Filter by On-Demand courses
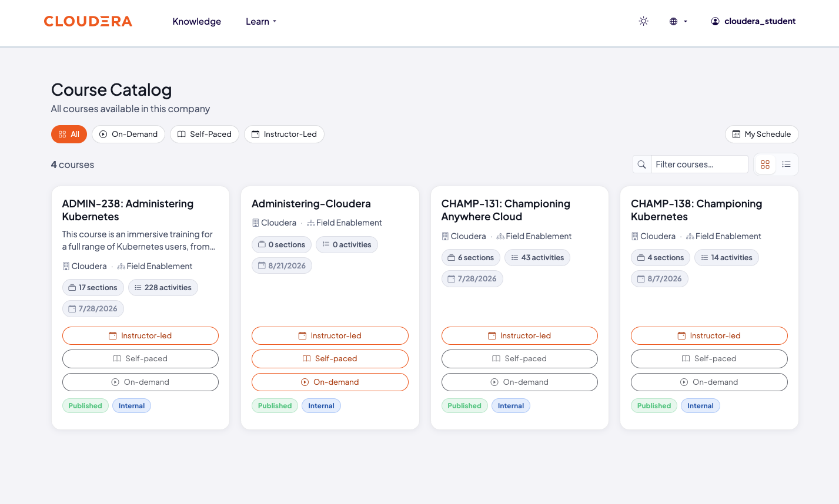 point(128,134)
